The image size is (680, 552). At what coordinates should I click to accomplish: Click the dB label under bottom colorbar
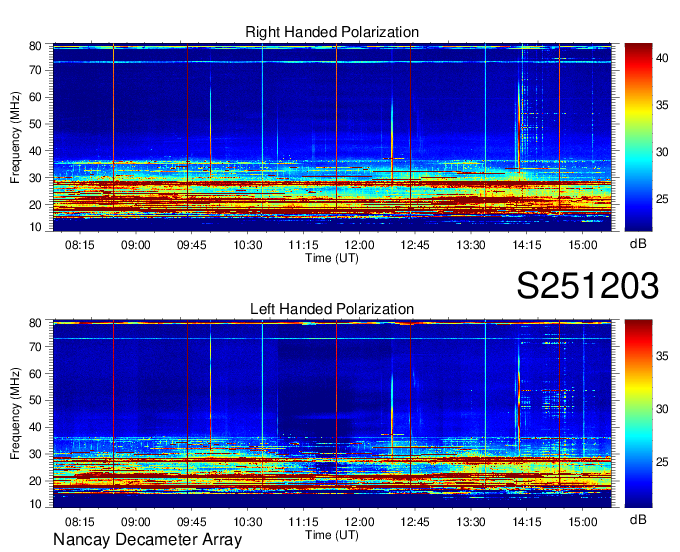[x=637, y=520]
